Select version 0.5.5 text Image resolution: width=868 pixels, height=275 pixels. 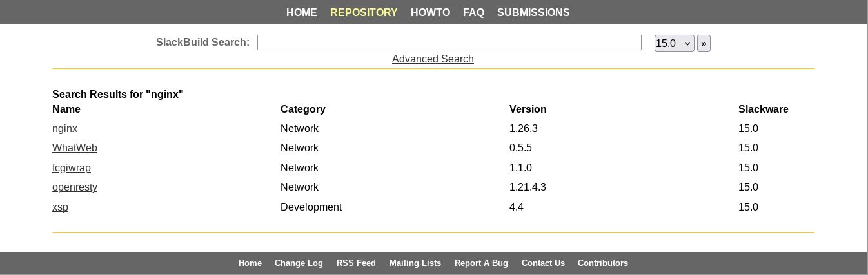[x=520, y=147]
